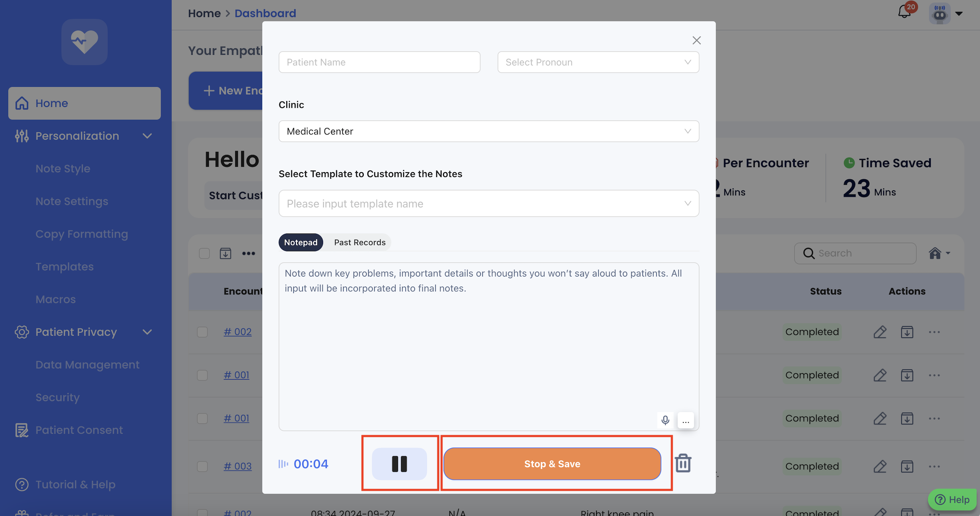The width and height of the screenshot is (980, 516).
Task: Click the microphone dictation icon in notepad
Action: click(665, 420)
